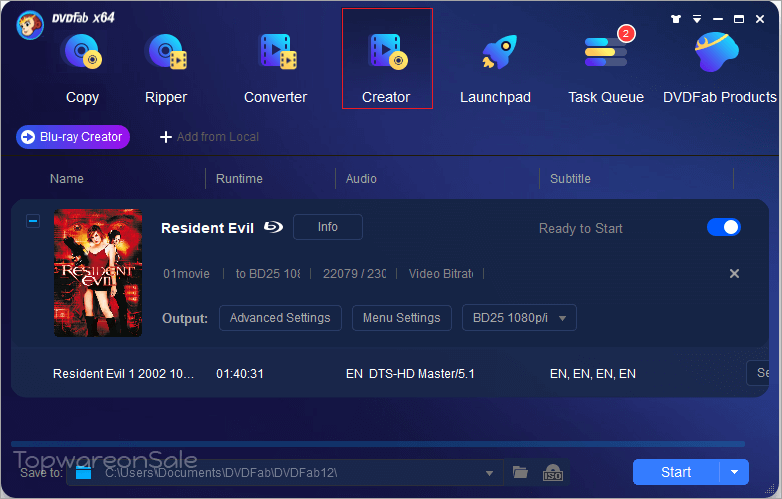
Task: Open the skin shirt icon in title bar
Action: point(676,19)
